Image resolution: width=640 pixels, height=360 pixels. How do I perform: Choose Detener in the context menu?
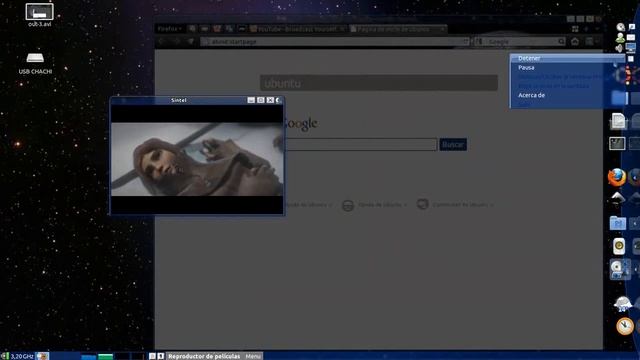click(x=567, y=58)
